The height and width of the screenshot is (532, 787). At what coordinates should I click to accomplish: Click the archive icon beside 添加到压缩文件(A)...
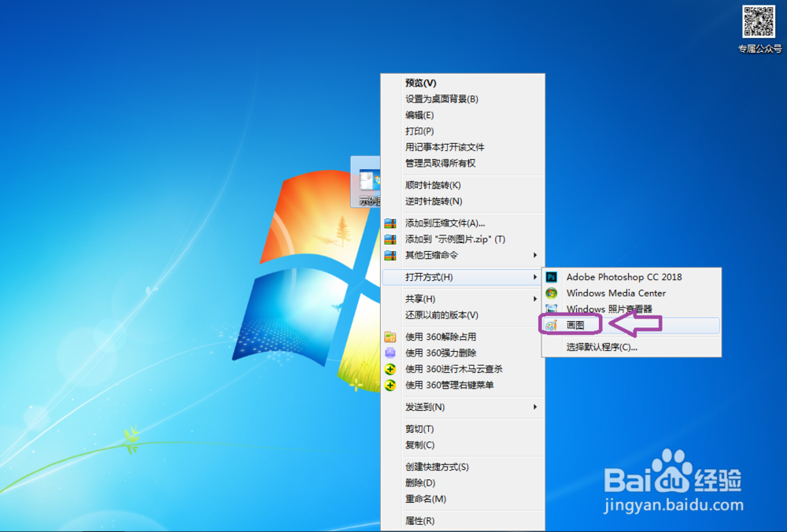[x=390, y=224]
